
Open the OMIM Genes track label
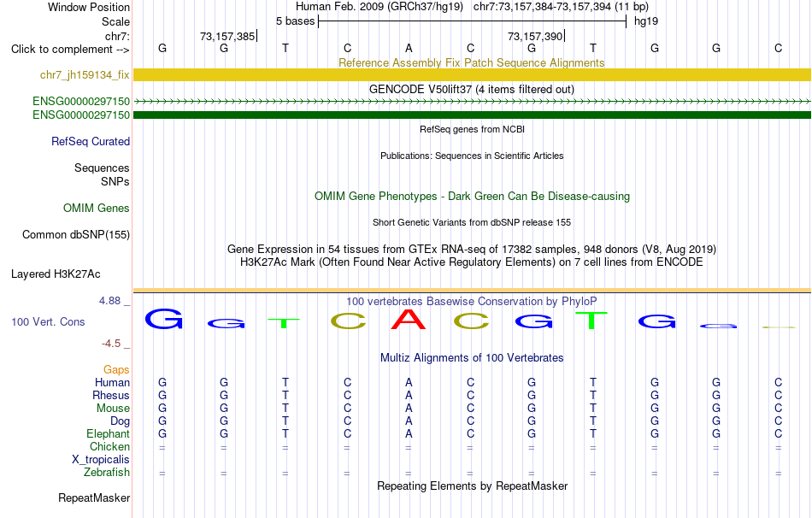click(x=97, y=209)
